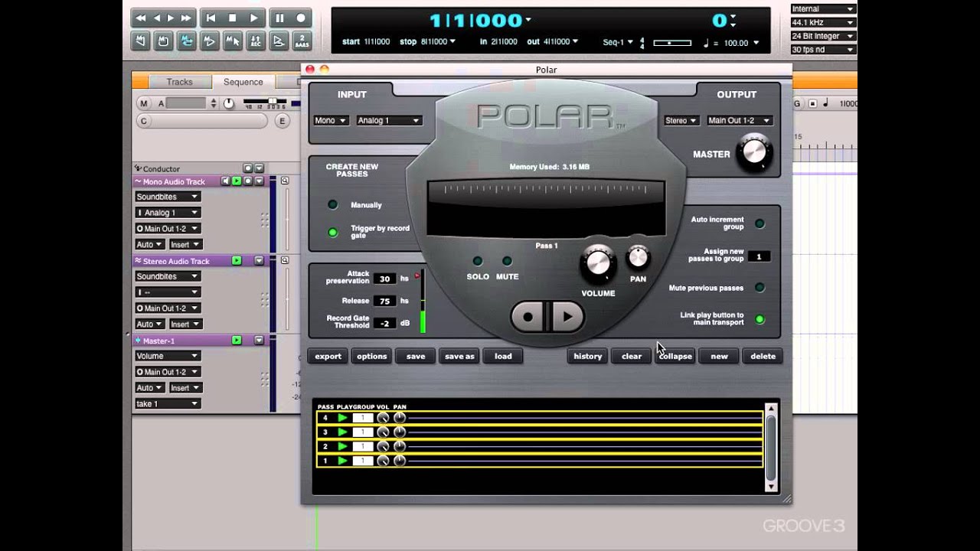Click the new button in Polar
The height and width of the screenshot is (551, 980).
(x=719, y=356)
